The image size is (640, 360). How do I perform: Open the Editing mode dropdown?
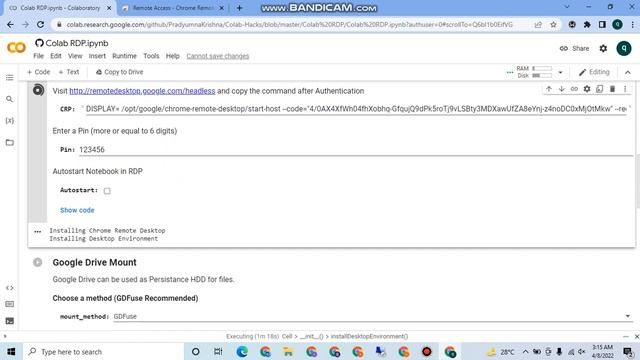(x=594, y=72)
